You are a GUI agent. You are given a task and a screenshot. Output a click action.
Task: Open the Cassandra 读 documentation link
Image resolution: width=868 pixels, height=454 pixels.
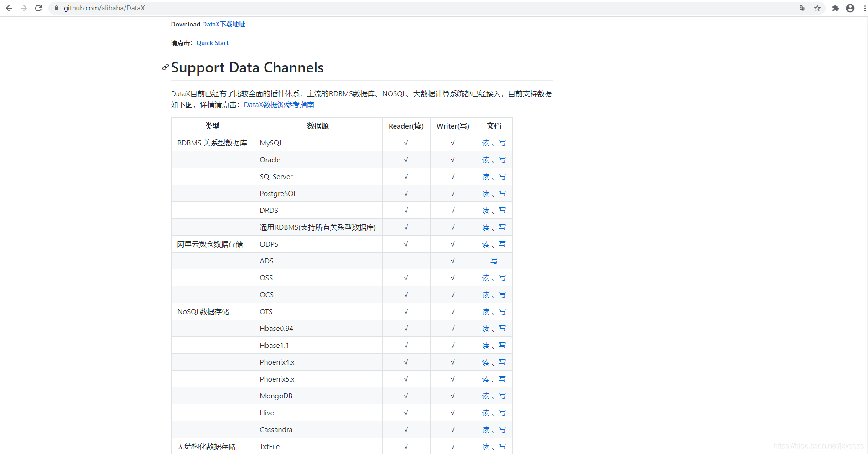coord(486,430)
